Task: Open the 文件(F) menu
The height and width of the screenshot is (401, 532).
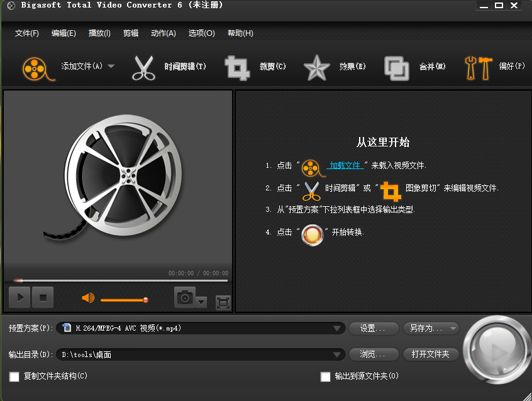Action: [27, 33]
